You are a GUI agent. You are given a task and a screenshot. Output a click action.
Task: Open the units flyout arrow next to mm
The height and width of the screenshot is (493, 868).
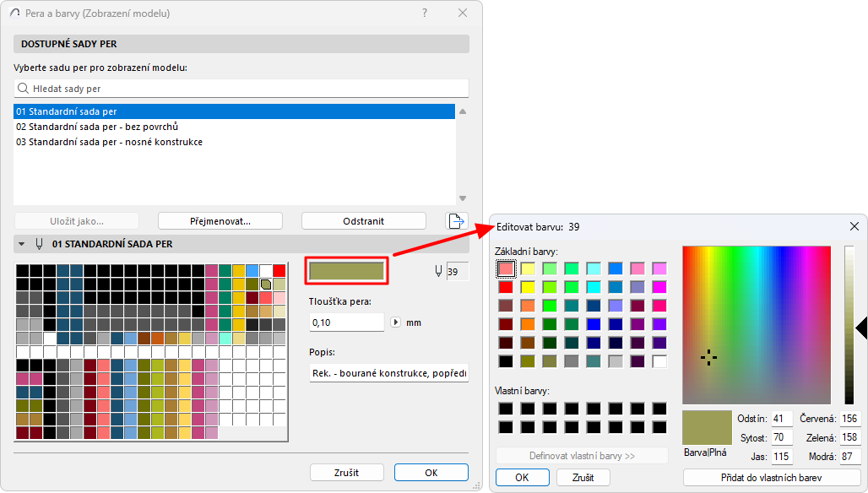(397, 321)
